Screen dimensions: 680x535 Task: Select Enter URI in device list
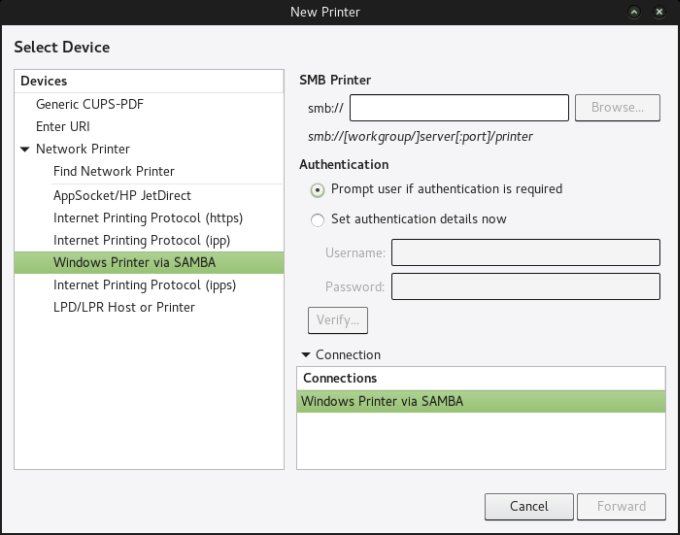click(x=64, y=127)
